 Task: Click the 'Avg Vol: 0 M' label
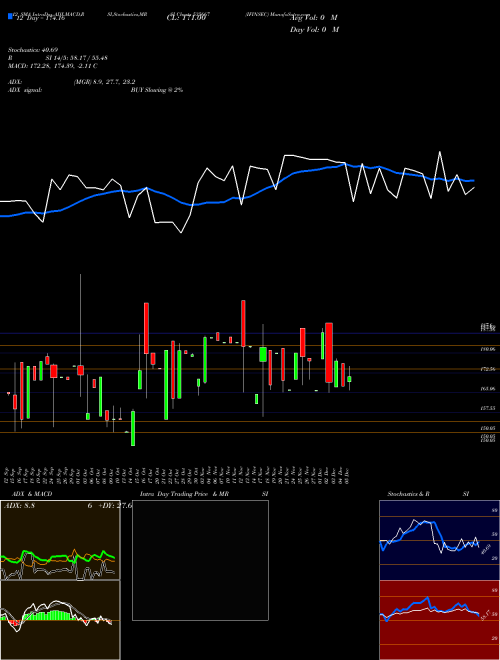pos(314,18)
